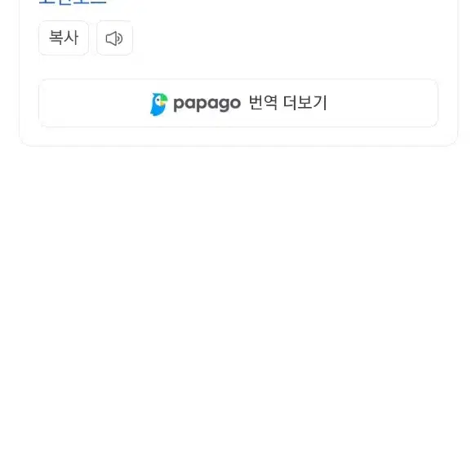
Task: Click letter g in papago logo
Action: point(225,105)
